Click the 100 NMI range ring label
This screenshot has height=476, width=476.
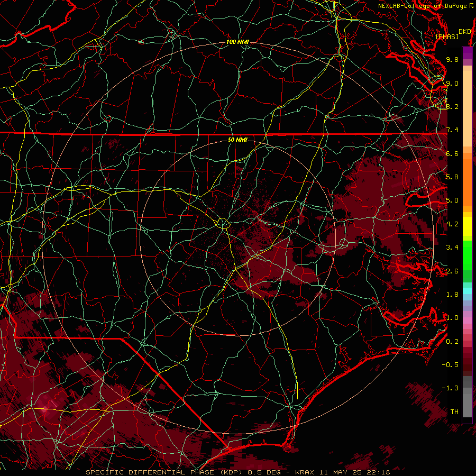pyautogui.click(x=237, y=42)
